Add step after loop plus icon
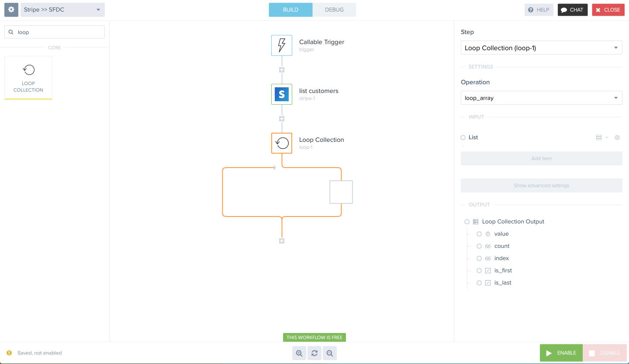 pos(282,241)
